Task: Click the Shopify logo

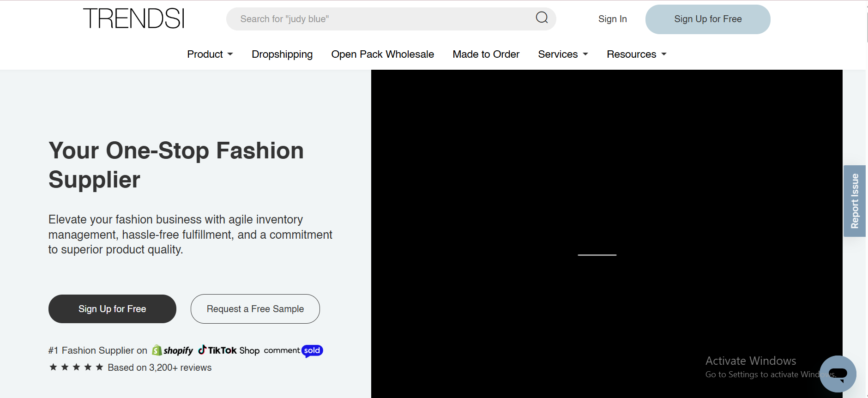Action: click(x=173, y=350)
